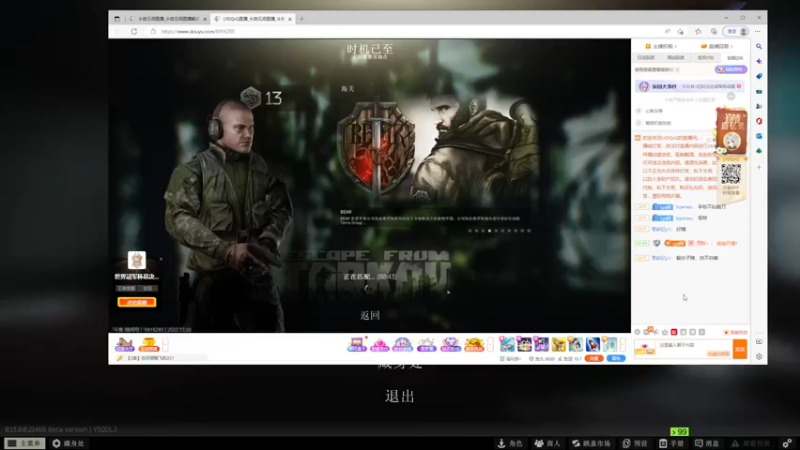Add a sidebar app with plus icon
Screen dimensions: 800x450
pyautogui.click(x=759, y=167)
